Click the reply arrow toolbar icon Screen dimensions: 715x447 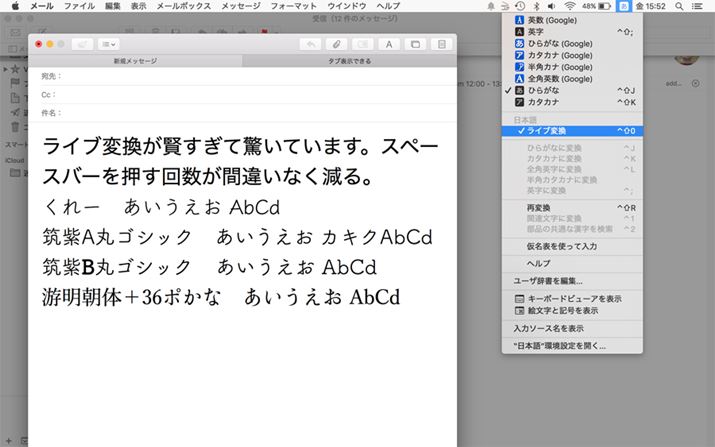click(x=312, y=44)
